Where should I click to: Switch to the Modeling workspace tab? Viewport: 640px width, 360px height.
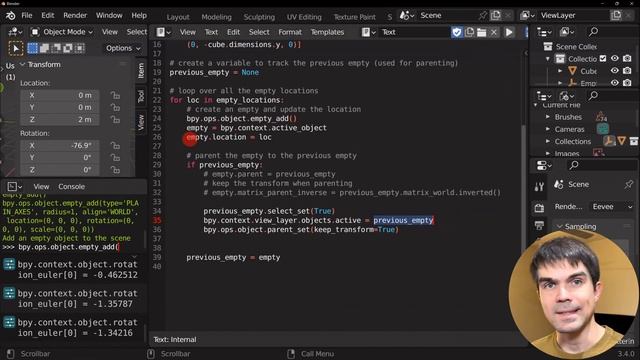tap(216, 17)
